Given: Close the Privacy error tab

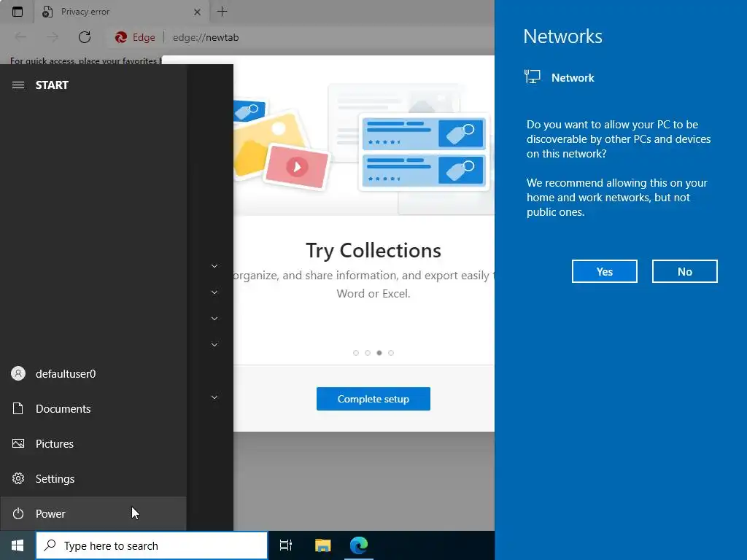Looking at the screenshot, I should click(x=197, y=12).
